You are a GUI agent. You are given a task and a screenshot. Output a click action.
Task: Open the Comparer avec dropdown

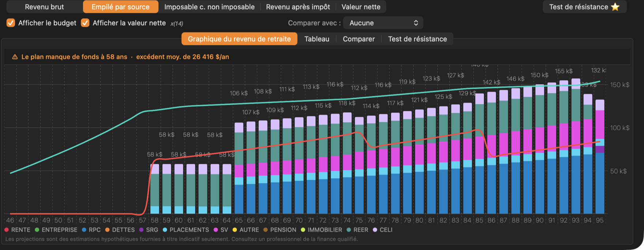[383, 23]
